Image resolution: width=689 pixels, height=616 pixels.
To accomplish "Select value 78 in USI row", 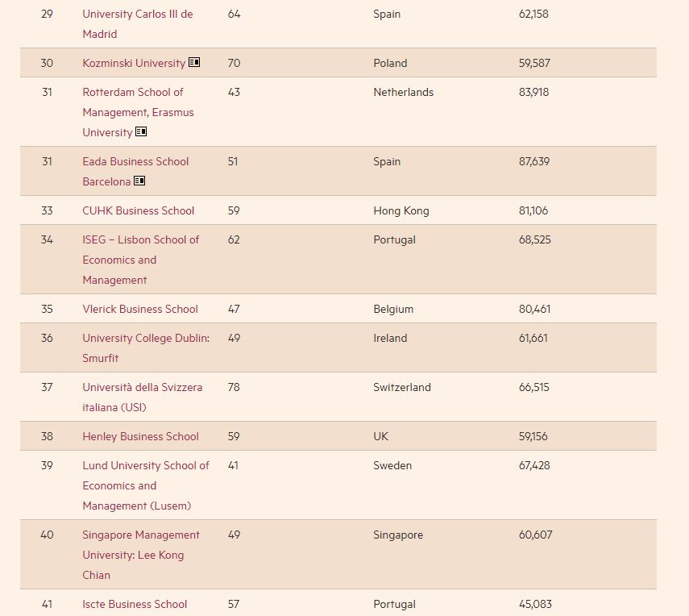I will (234, 388).
